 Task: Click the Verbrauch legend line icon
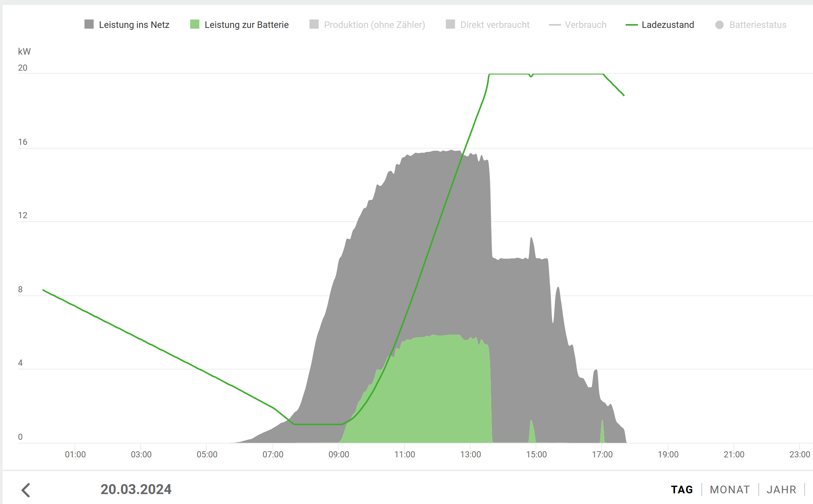(x=555, y=25)
